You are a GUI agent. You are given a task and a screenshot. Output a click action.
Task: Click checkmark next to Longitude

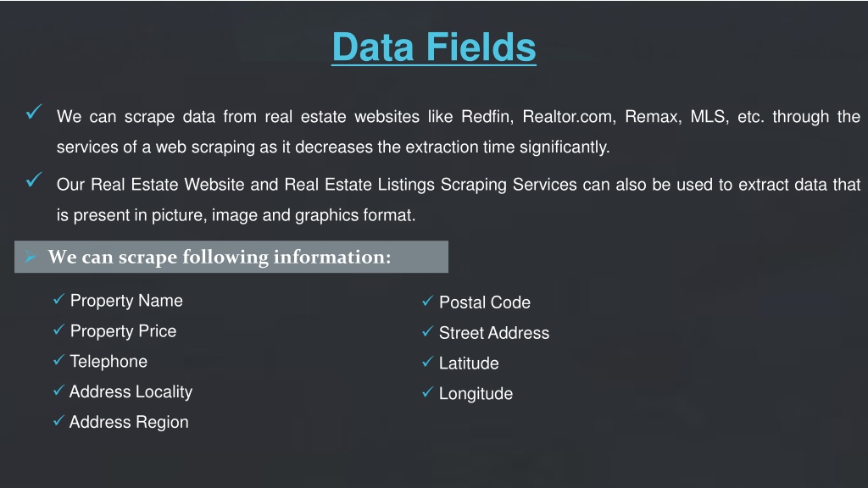coord(427,391)
